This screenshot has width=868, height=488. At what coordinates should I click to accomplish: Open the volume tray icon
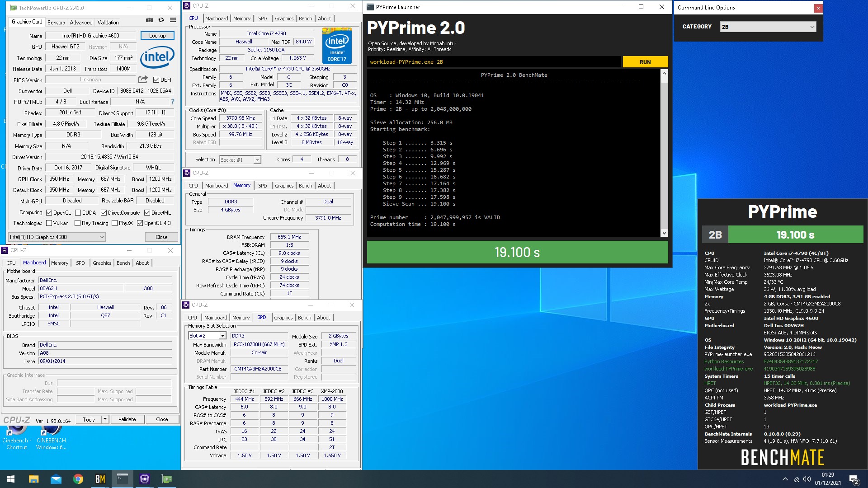[807, 479]
